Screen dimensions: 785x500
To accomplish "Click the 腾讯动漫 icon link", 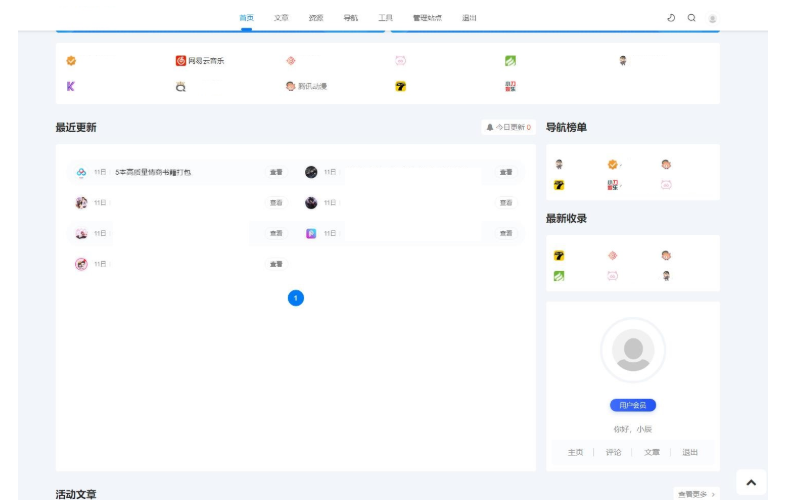I will [305, 87].
